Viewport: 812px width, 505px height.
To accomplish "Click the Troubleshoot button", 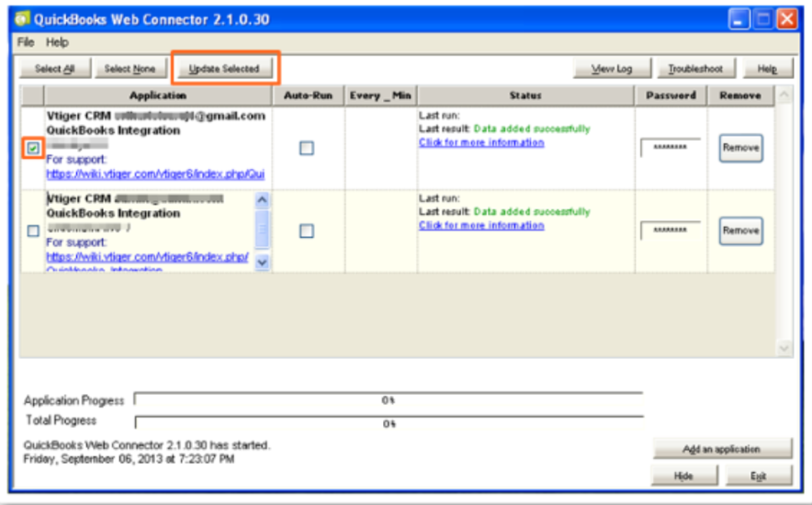I will pyautogui.click(x=695, y=69).
